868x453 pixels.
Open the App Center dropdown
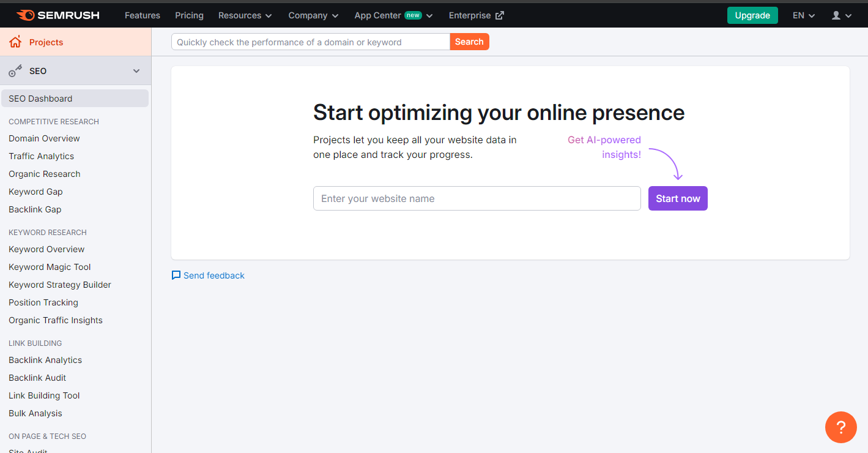click(x=393, y=15)
